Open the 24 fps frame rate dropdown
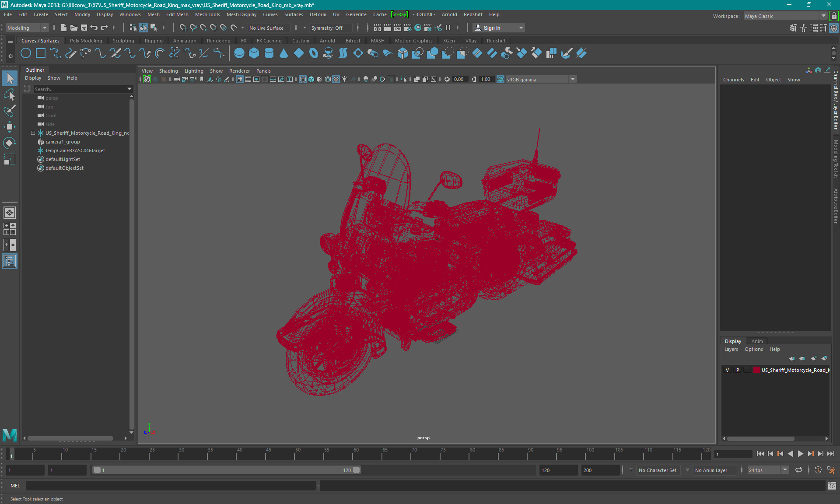This screenshot has height=504, width=840. pyautogui.click(x=768, y=470)
